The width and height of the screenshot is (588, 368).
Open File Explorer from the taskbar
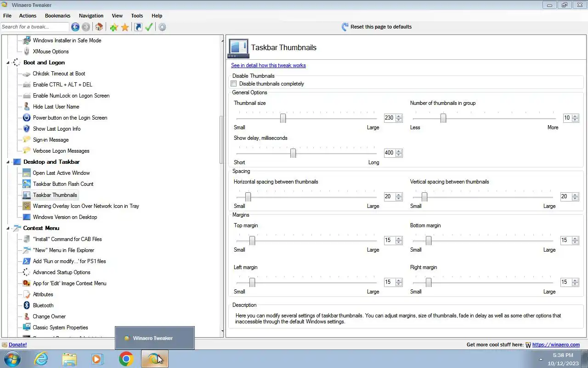tap(69, 359)
